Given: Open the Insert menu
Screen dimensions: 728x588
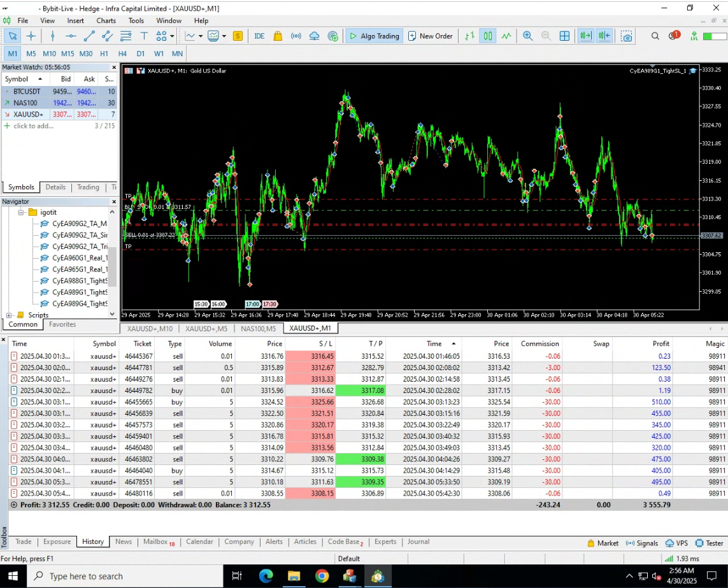Looking at the screenshot, I should point(75,21).
